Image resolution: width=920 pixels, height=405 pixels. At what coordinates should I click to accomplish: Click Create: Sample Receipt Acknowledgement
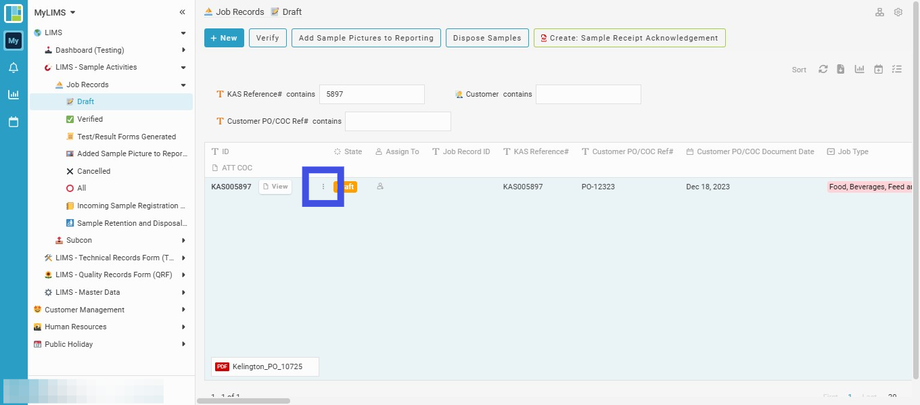[630, 38]
